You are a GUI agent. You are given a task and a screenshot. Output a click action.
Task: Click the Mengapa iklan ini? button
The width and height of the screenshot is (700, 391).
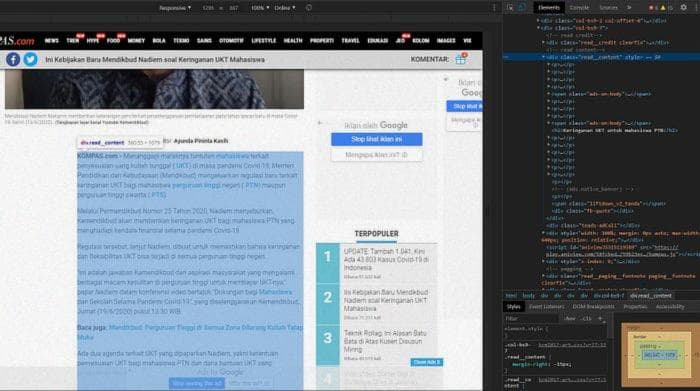tap(376, 155)
